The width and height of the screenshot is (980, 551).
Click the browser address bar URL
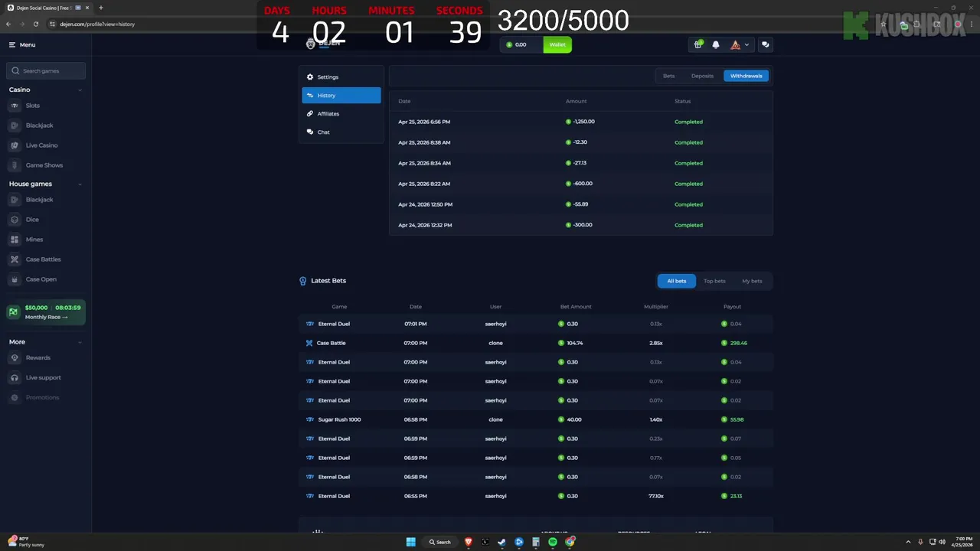[x=97, y=24]
